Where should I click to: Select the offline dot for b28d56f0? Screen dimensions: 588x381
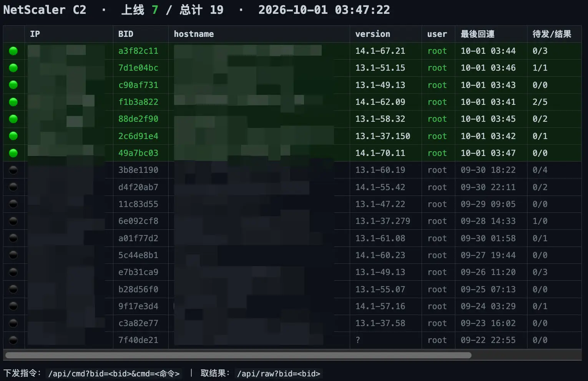point(13,289)
